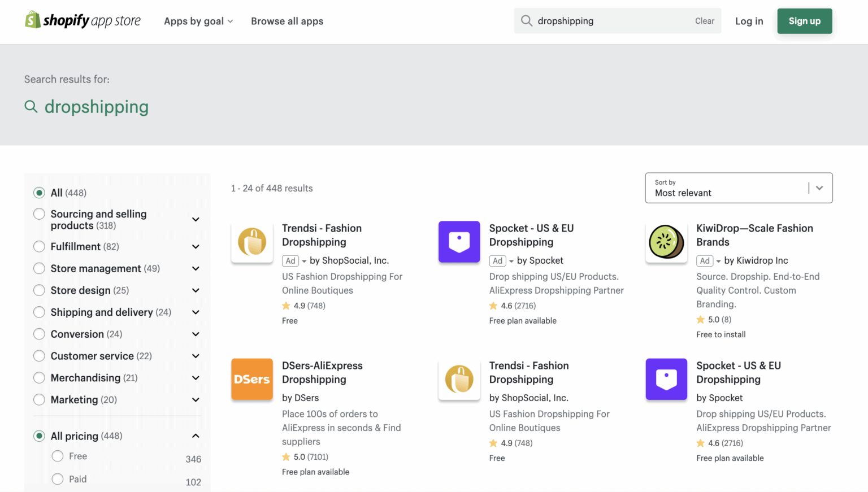868x492 pixels.
Task: Select the Paid pricing radio button
Action: [57, 478]
